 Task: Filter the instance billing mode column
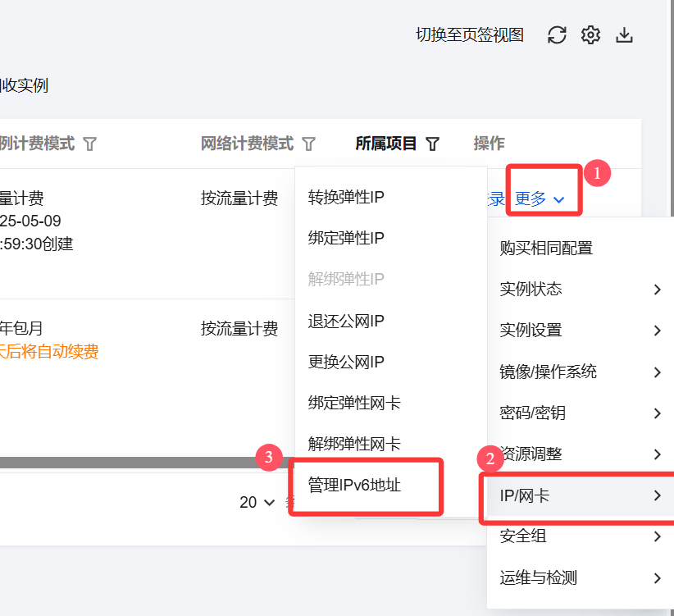[x=90, y=144]
